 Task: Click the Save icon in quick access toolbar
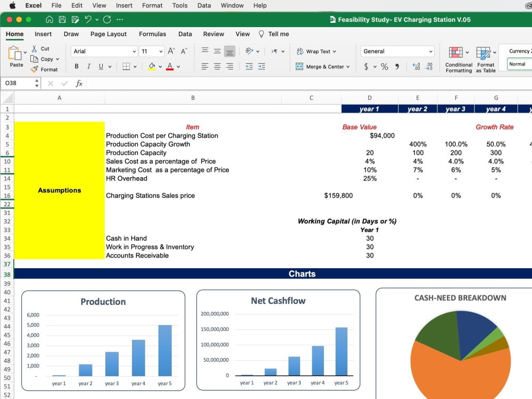[x=62, y=19]
